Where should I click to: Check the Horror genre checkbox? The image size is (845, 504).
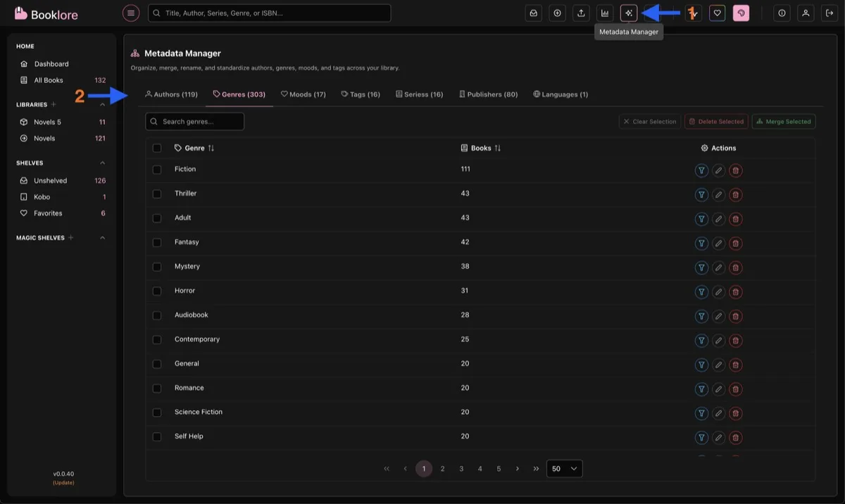click(x=157, y=291)
